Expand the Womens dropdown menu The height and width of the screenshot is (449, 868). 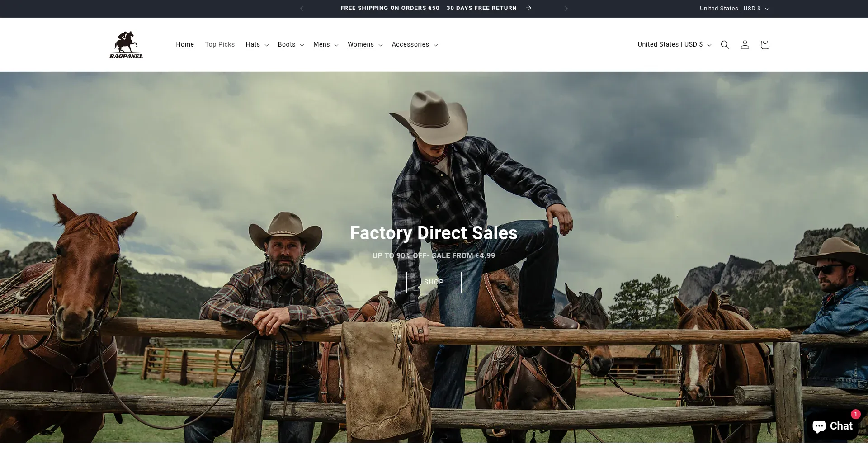tap(365, 45)
